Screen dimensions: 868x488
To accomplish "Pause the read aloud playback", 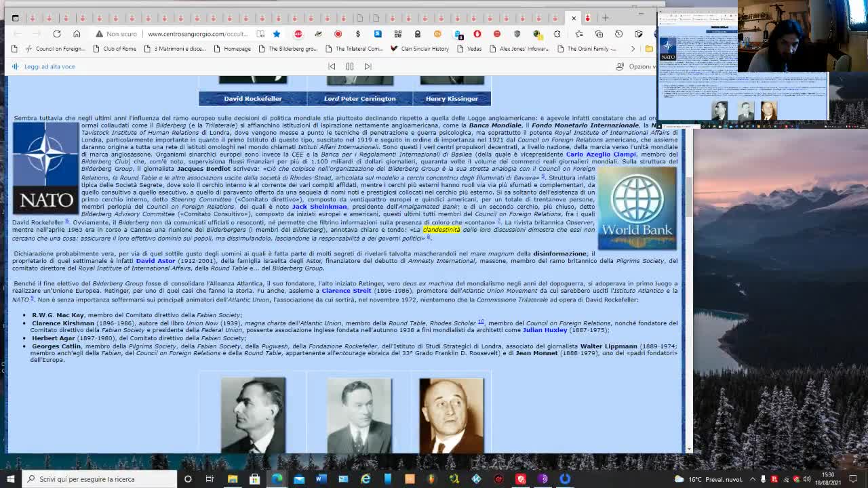I will (350, 66).
